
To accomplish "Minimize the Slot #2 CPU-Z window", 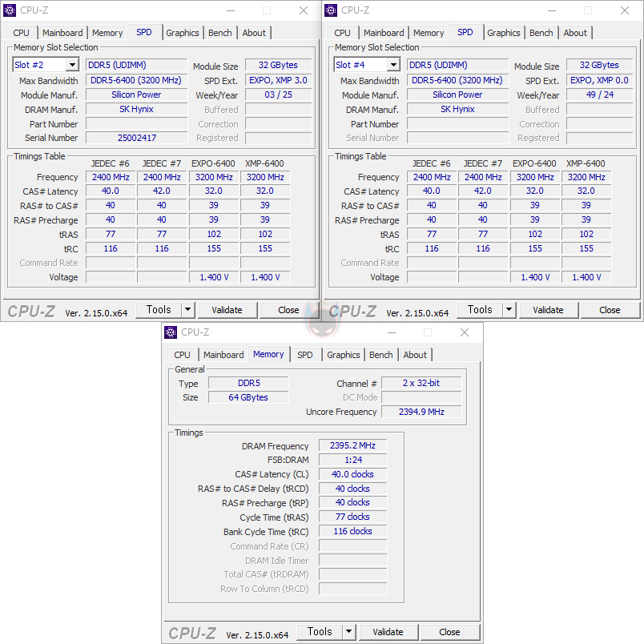I will (x=231, y=10).
